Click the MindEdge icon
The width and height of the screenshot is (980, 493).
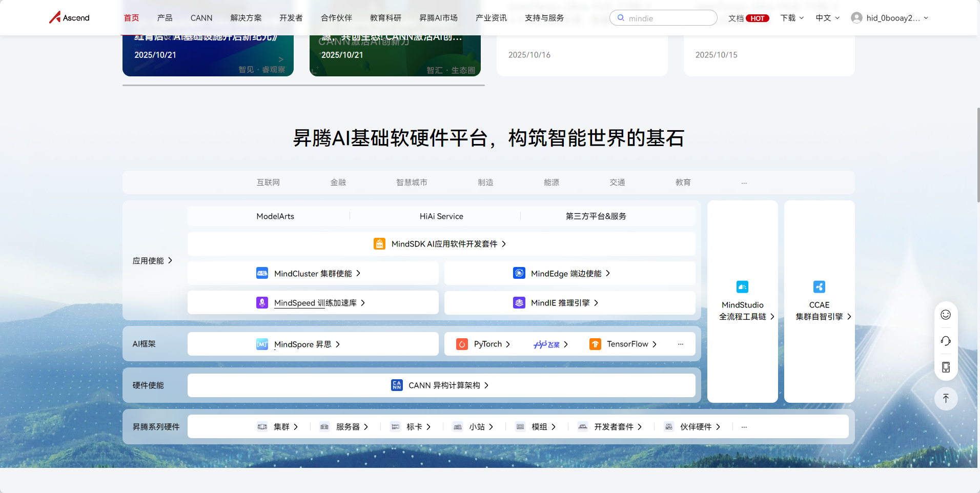tap(519, 273)
